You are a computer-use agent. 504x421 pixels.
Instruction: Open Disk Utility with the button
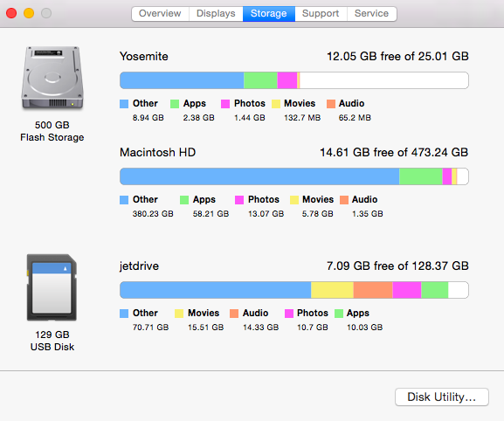442,397
